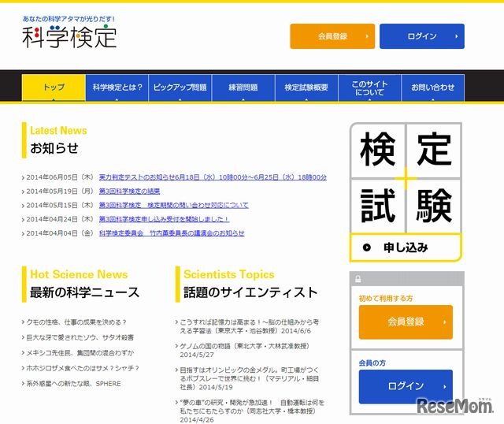
Task: Click the 話題のサイエンティスト section heading
Action: pyautogui.click(x=250, y=292)
